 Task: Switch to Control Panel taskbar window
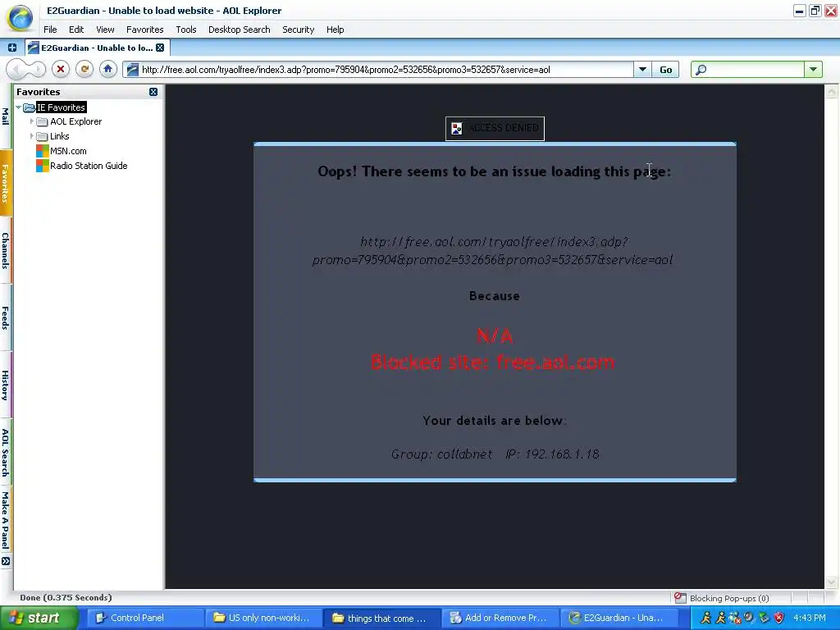(144, 618)
